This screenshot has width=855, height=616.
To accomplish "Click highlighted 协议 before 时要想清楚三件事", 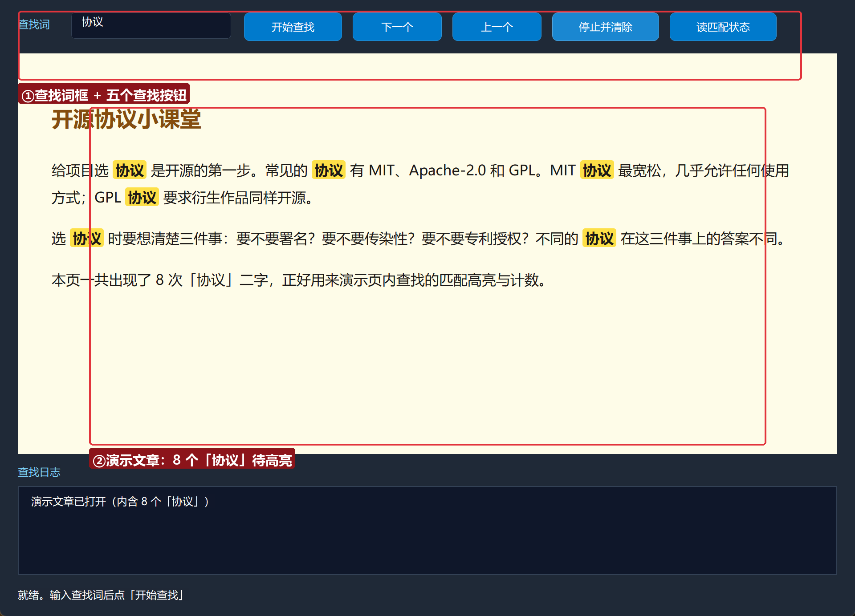I will click(87, 238).
